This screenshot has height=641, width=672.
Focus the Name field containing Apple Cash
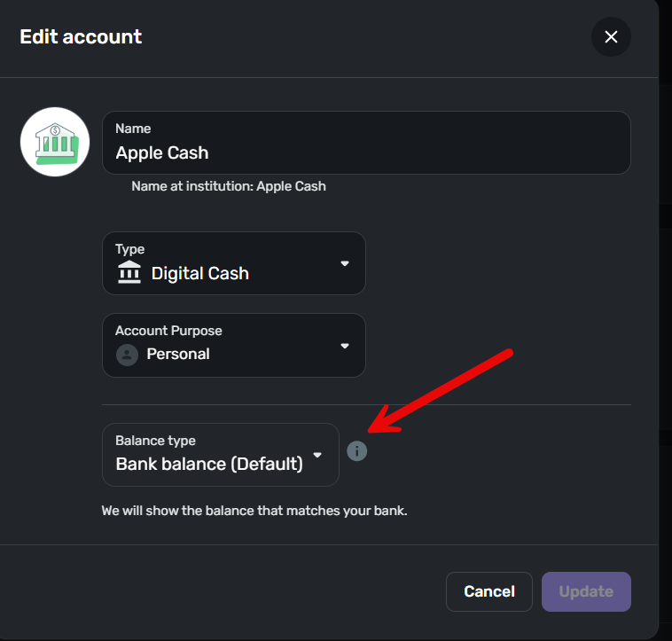click(x=366, y=143)
